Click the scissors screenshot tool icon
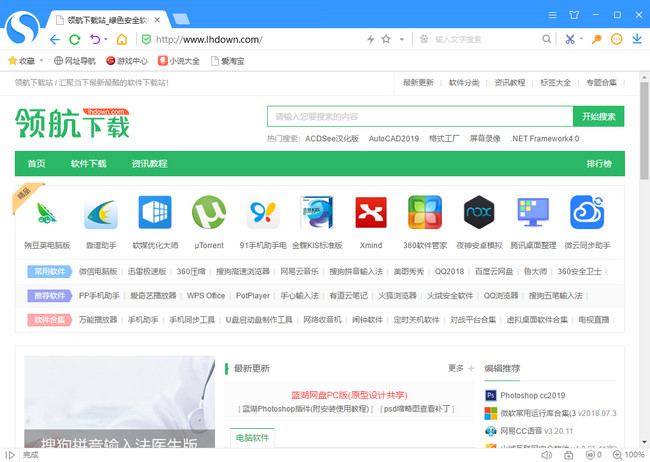650x462 pixels. pos(570,39)
